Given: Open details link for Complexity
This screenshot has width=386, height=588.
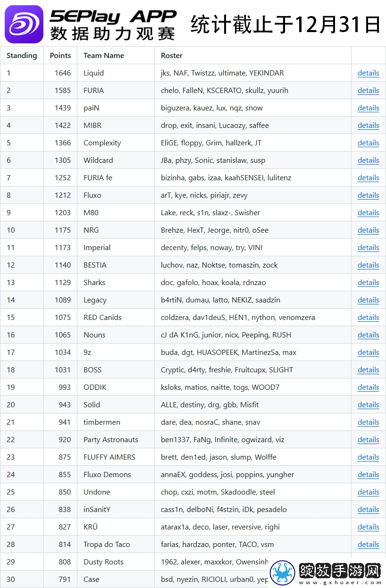Looking at the screenshot, I should [x=368, y=143].
